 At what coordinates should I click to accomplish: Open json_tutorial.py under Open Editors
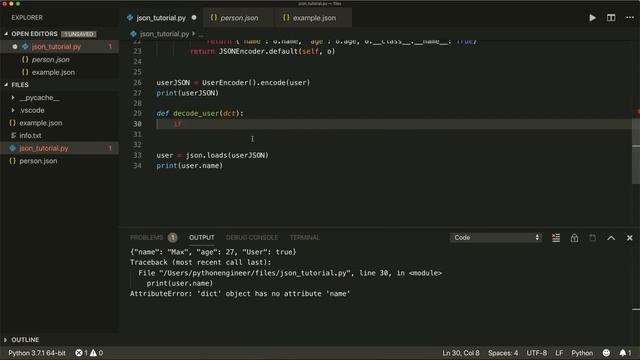[x=56, y=47]
